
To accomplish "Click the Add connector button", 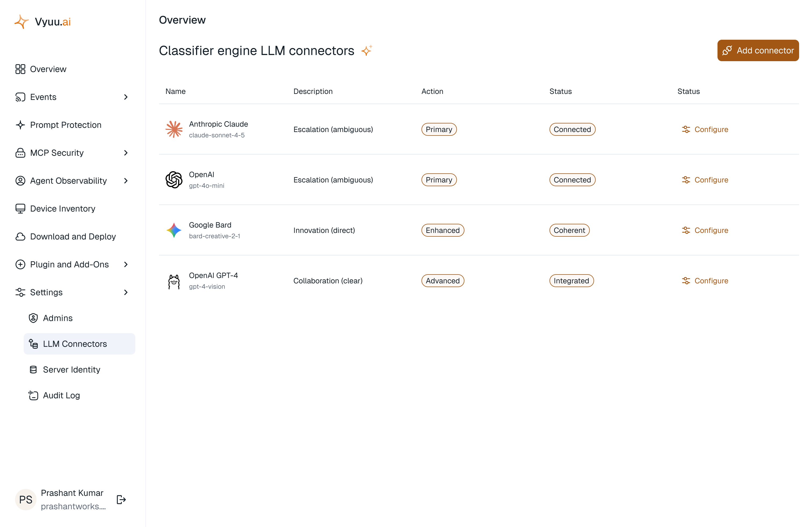I will click(x=758, y=50).
